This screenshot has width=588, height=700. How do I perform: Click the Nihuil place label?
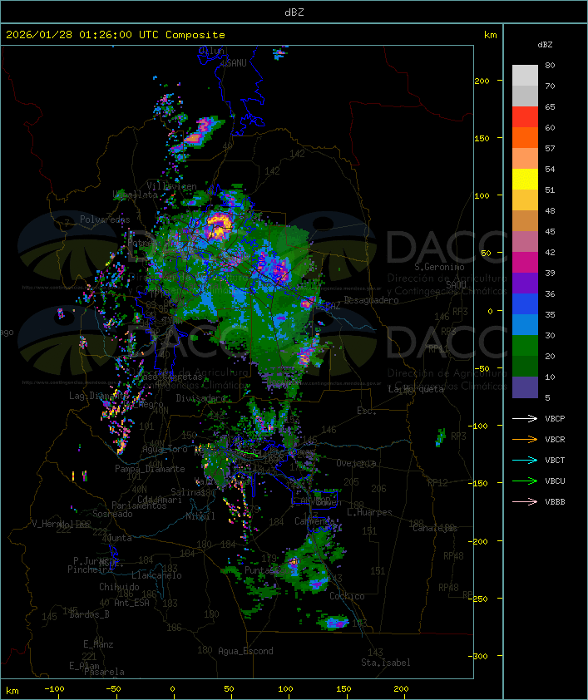coord(200,516)
